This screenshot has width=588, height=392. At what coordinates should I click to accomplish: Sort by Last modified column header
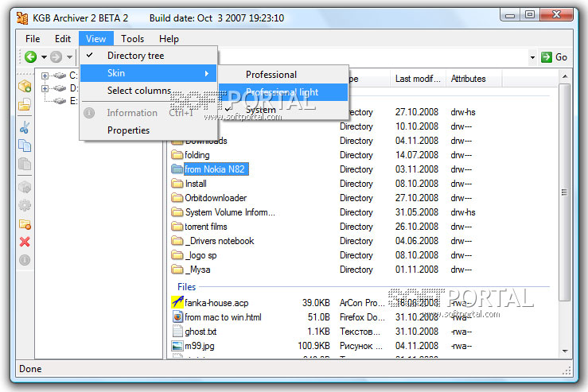coord(418,79)
